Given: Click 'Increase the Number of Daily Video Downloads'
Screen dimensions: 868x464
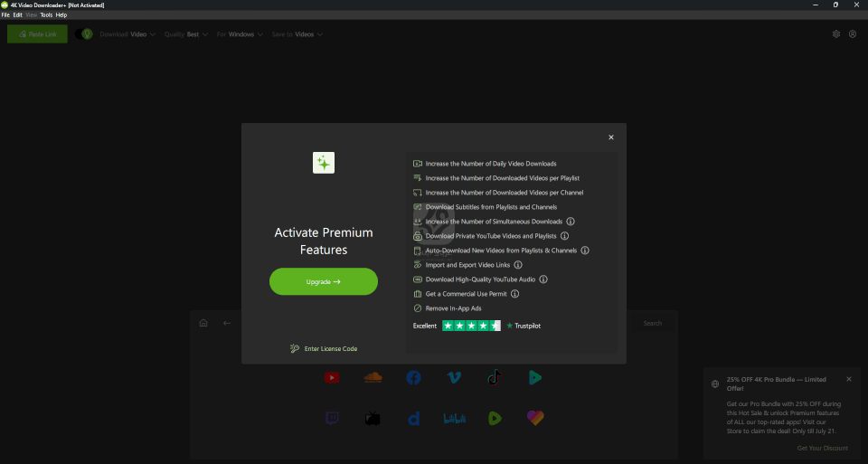Looking at the screenshot, I should [491, 164].
